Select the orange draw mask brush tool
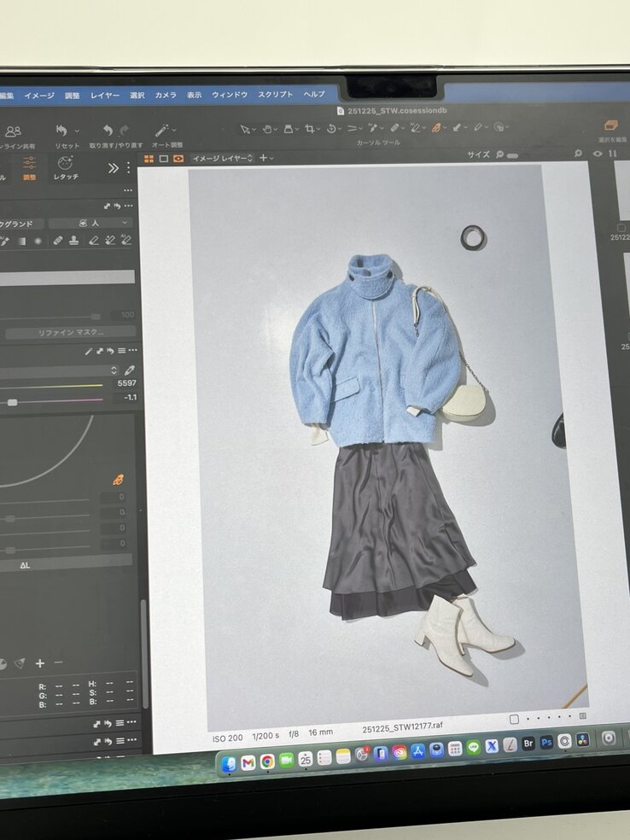The height and width of the screenshot is (840, 630). coord(436,127)
